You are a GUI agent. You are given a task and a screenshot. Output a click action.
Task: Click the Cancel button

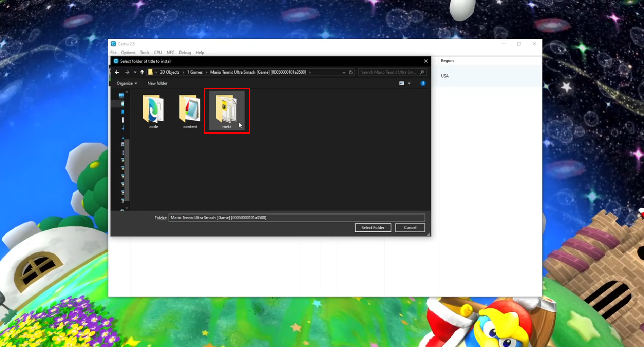click(410, 227)
